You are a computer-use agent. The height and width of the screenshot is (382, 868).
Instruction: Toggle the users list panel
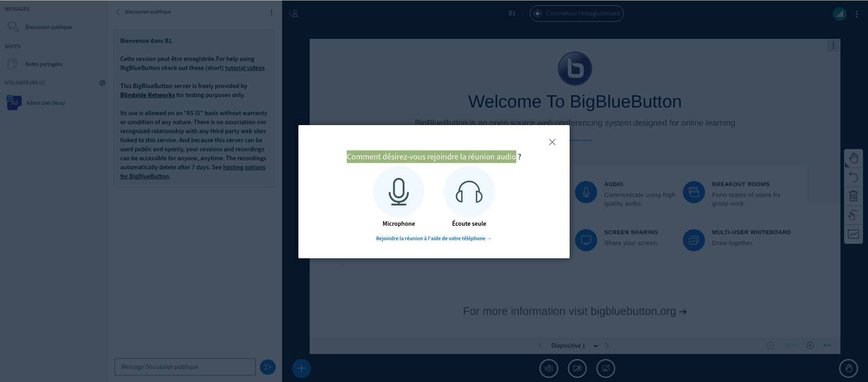tap(294, 14)
